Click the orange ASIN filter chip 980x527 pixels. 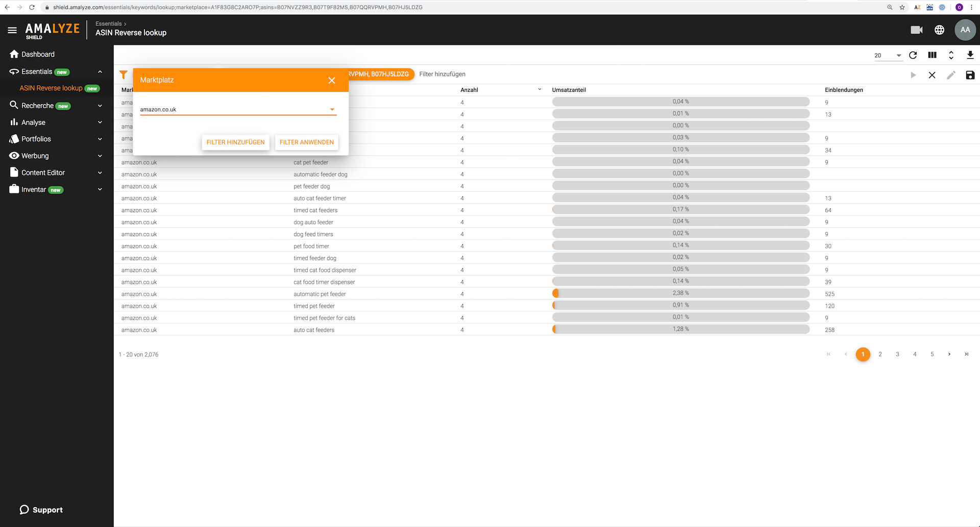pos(381,74)
